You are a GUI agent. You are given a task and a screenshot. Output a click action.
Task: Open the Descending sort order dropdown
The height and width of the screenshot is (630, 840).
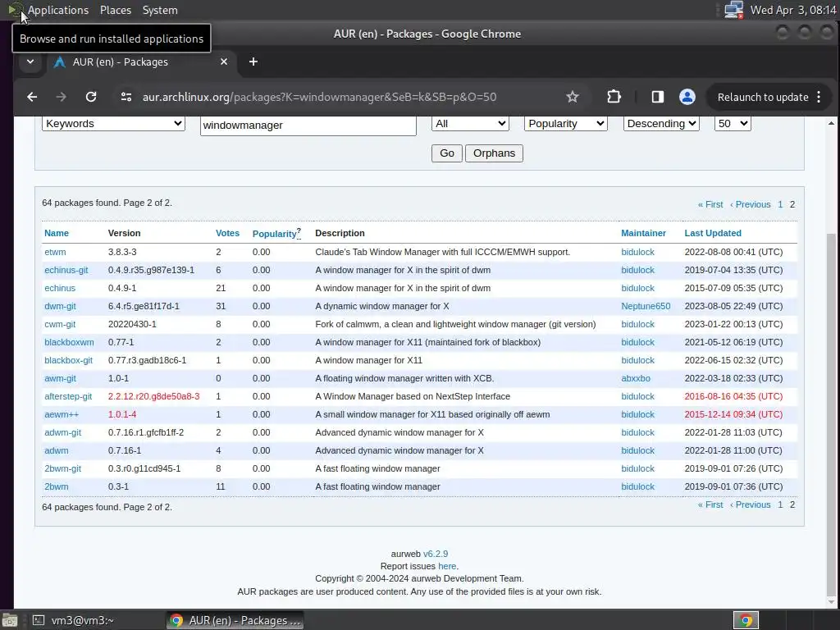pos(662,124)
